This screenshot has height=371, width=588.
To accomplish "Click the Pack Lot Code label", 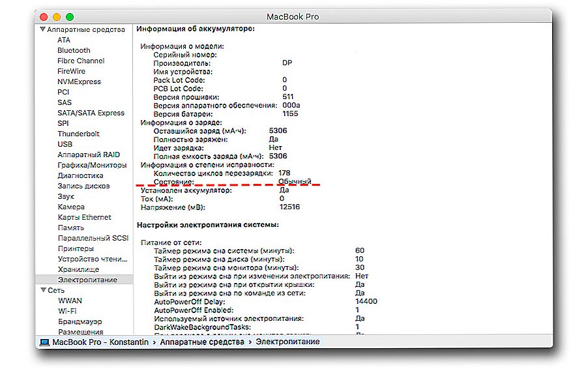I will pyautogui.click(x=179, y=80).
